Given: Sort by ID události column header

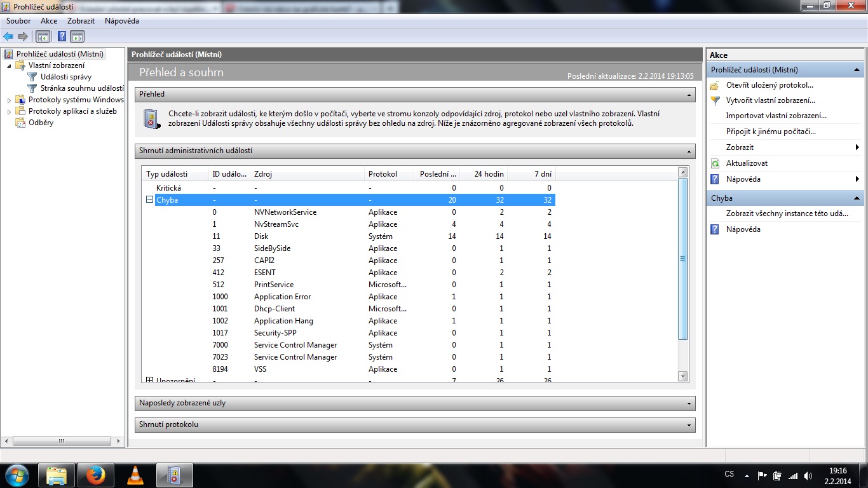Looking at the screenshot, I should (x=229, y=174).
